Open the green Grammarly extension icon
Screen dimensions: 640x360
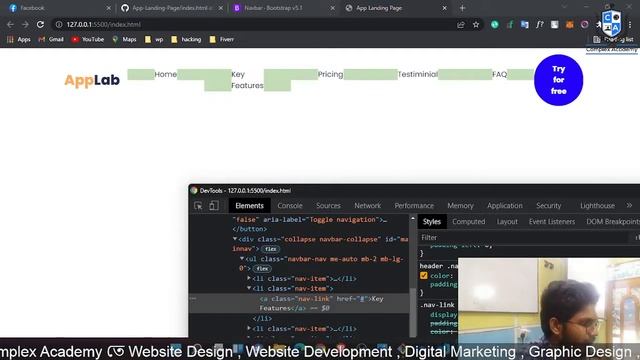click(495, 24)
